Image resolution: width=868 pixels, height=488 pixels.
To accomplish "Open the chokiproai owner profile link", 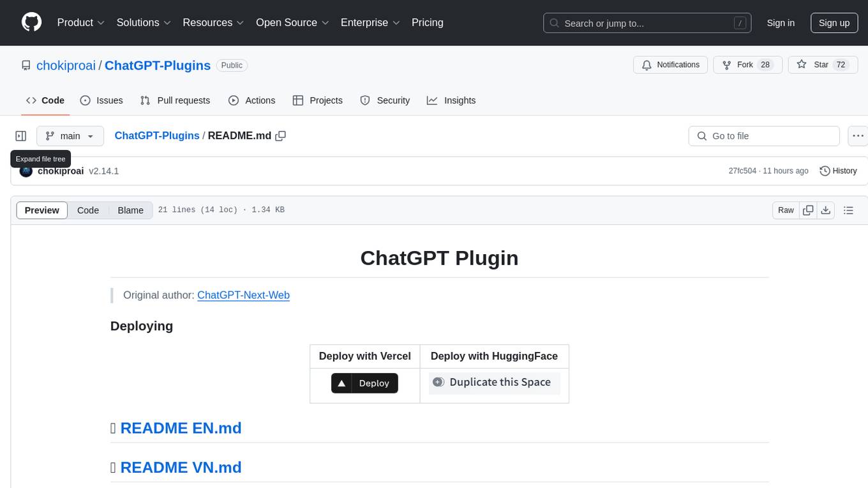I will coord(66,65).
